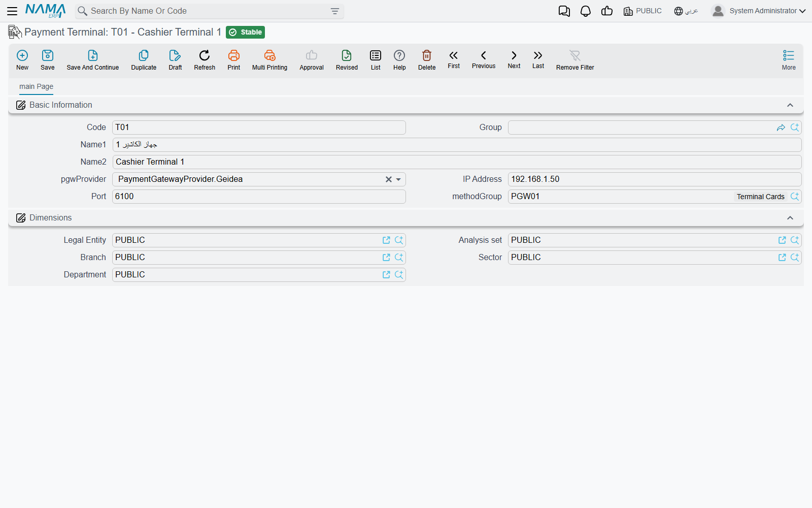Open linked record from Group field arrow
The width and height of the screenshot is (812, 508).
[781, 128]
